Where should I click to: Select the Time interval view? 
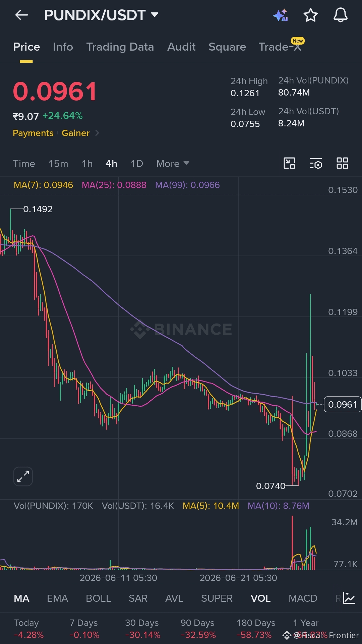[24, 164]
